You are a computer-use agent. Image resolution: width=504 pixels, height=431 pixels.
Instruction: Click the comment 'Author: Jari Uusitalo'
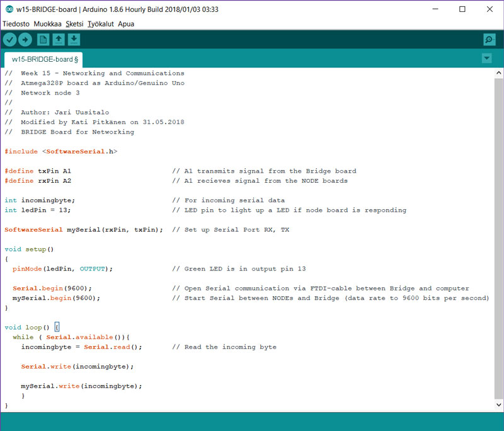65,113
